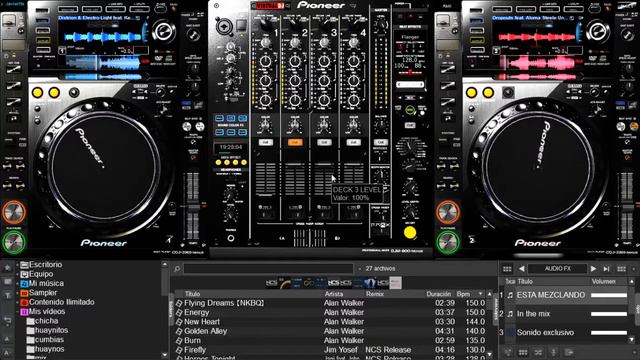Click right deck's large round rotary selector knob
The height and width of the screenshot is (360, 640).
tap(598, 31)
